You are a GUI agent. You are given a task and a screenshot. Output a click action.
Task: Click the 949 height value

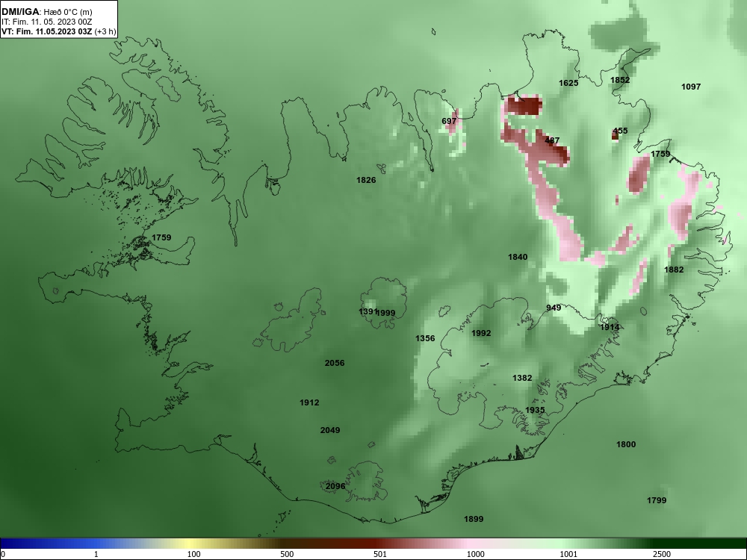[554, 308]
